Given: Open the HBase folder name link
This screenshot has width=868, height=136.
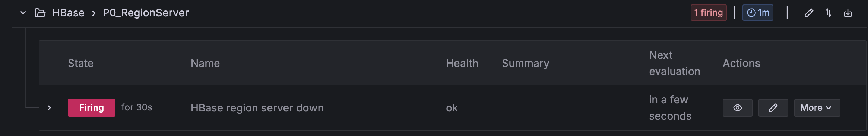Looking at the screenshot, I should click(68, 13).
